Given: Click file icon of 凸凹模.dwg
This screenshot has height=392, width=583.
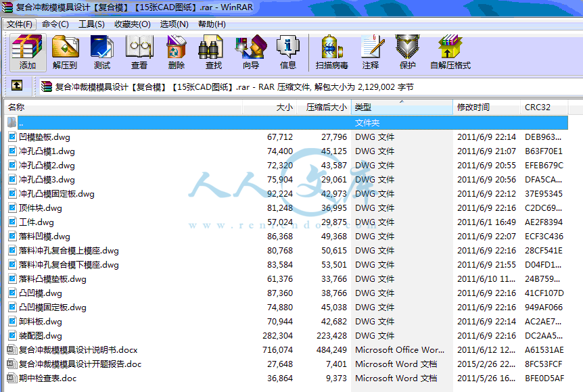Looking at the screenshot, I should pyautogui.click(x=12, y=293).
